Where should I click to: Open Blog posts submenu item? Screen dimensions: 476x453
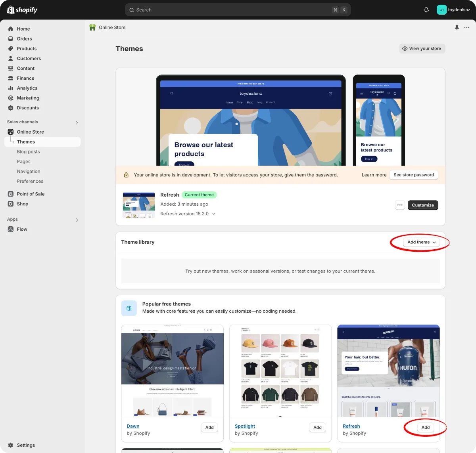[28, 152]
